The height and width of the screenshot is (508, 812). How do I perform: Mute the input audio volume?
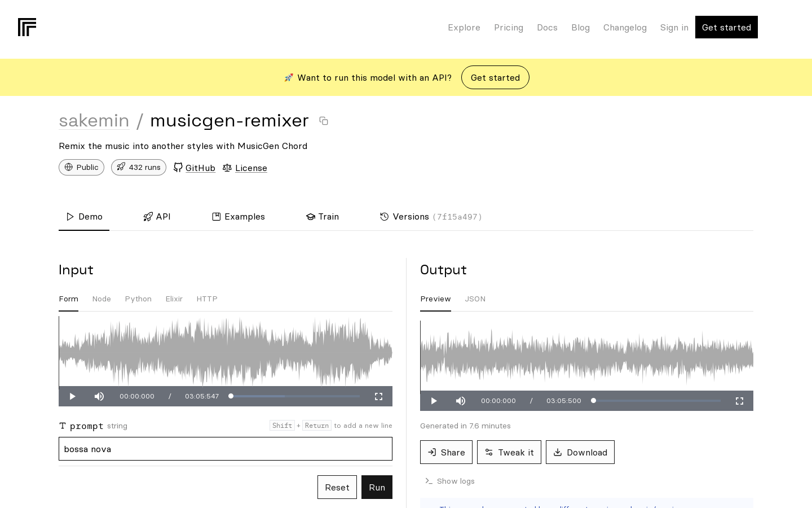point(99,396)
